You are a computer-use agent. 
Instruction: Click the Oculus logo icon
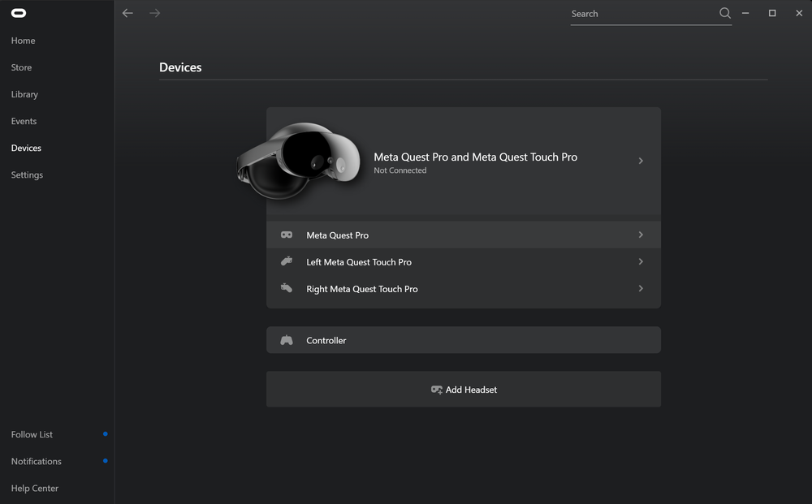(18, 13)
